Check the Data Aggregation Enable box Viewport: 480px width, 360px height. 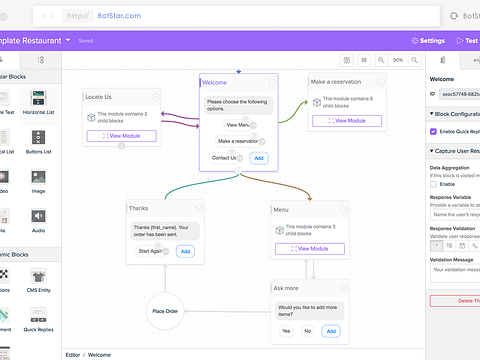[433, 184]
